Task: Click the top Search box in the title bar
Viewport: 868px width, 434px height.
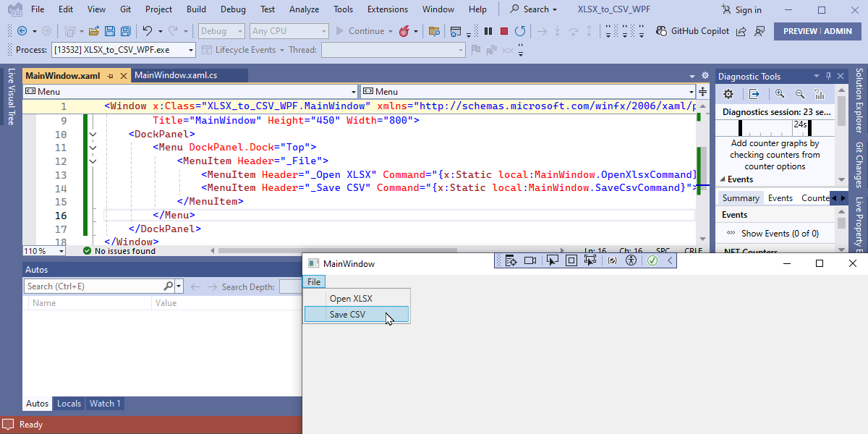Action: (x=534, y=9)
